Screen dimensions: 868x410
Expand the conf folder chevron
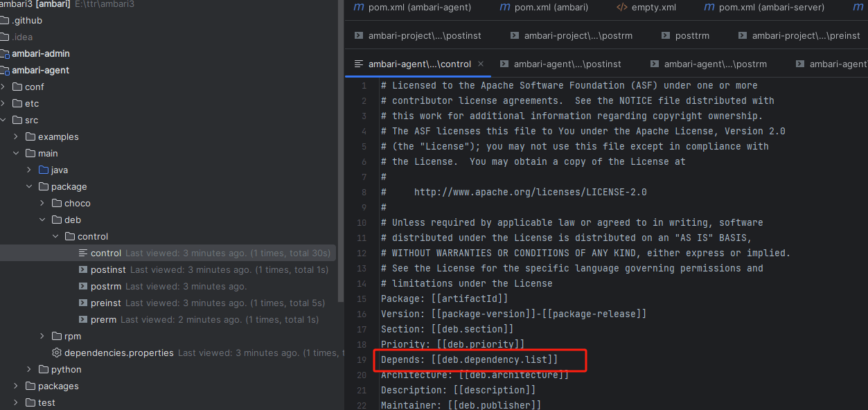tap(3, 87)
